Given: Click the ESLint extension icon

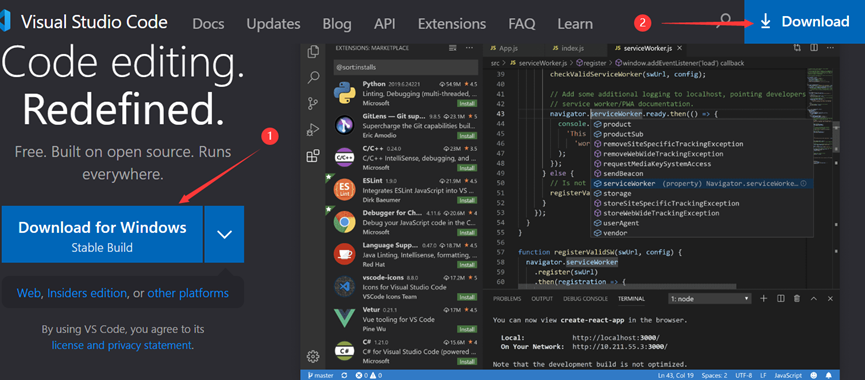Looking at the screenshot, I should (x=344, y=190).
